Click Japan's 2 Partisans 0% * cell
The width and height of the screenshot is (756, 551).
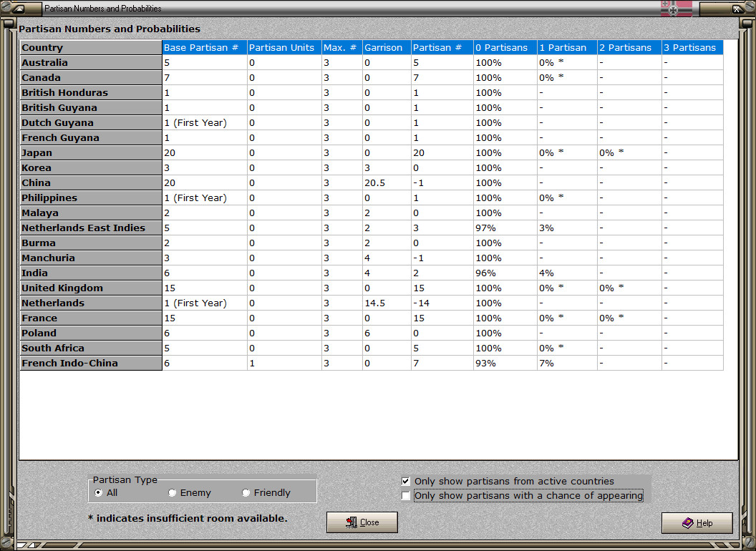[629, 153]
